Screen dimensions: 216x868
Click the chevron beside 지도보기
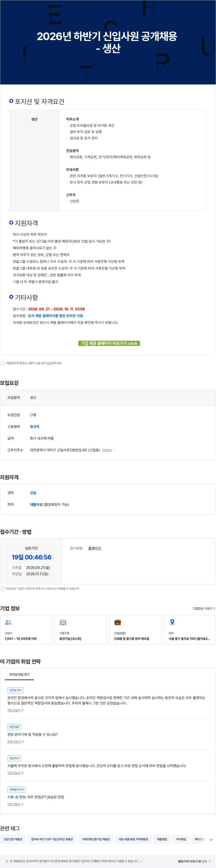coord(114,450)
